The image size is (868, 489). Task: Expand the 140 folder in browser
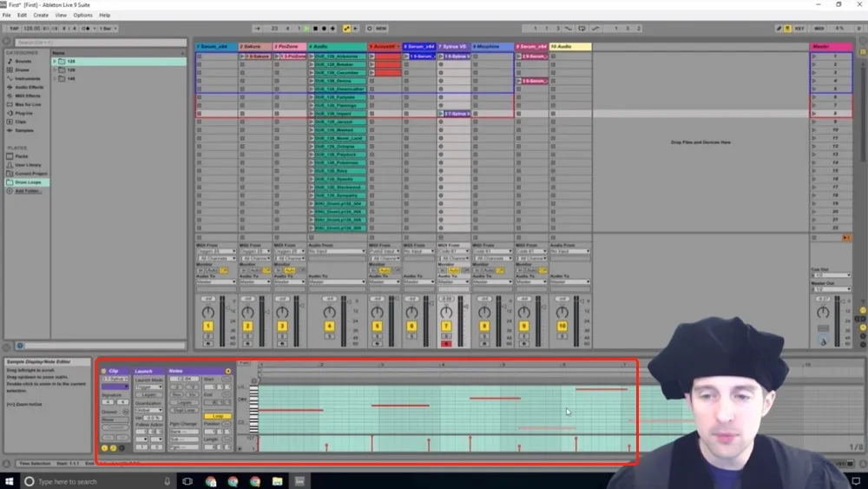point(55,79)
